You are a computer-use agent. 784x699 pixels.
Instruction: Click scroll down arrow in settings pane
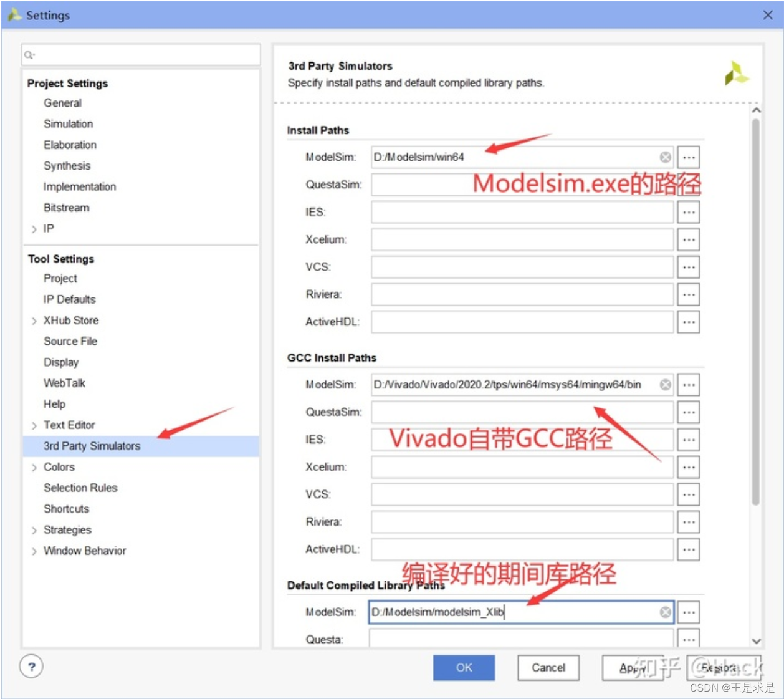[756, 640]
